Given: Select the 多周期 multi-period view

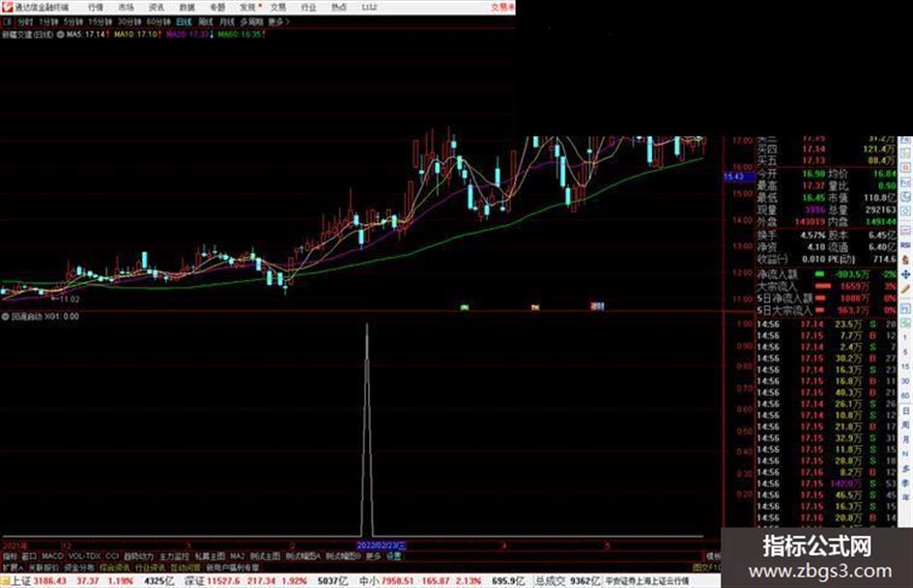Looking at the screenshot, I should point(251,21).
